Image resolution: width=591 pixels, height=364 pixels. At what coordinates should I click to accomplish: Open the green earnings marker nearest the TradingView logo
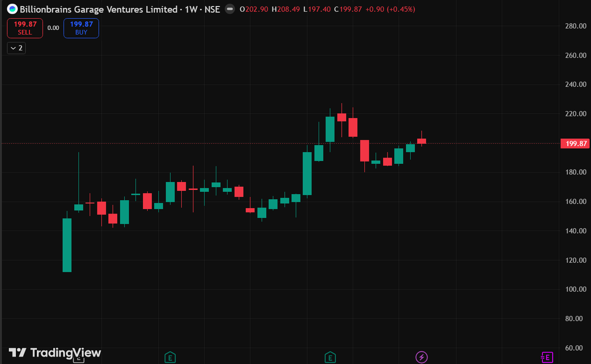[170, 357]
